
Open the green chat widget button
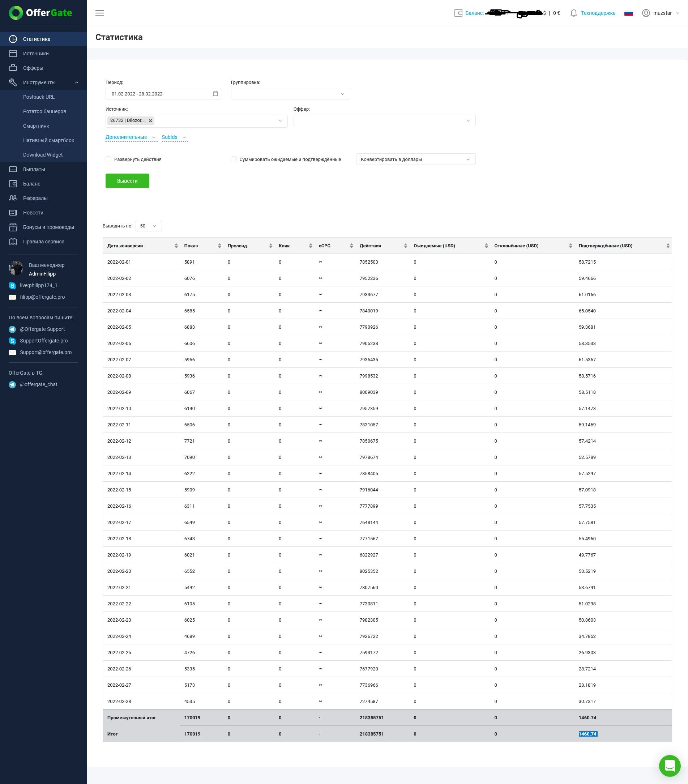669,766
